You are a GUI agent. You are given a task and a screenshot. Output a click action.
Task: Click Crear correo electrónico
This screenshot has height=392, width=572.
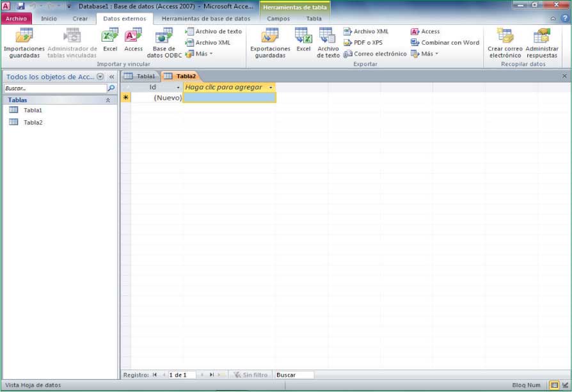(505, 43)
